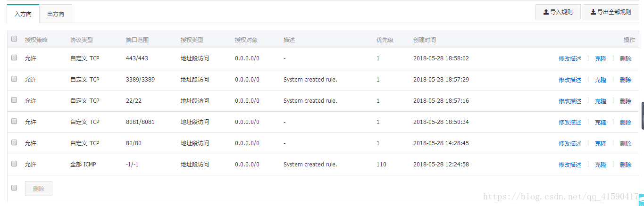Delete the ICMP rule via 删除 link

(x=626, y=165)
